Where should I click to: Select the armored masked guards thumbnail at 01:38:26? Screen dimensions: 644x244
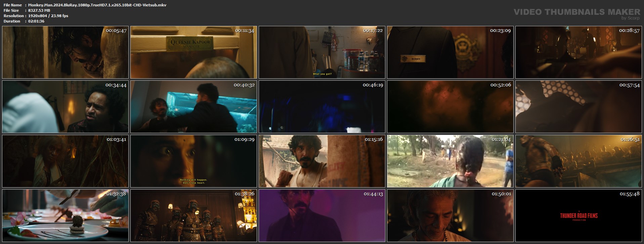click(x=194, y=215)
